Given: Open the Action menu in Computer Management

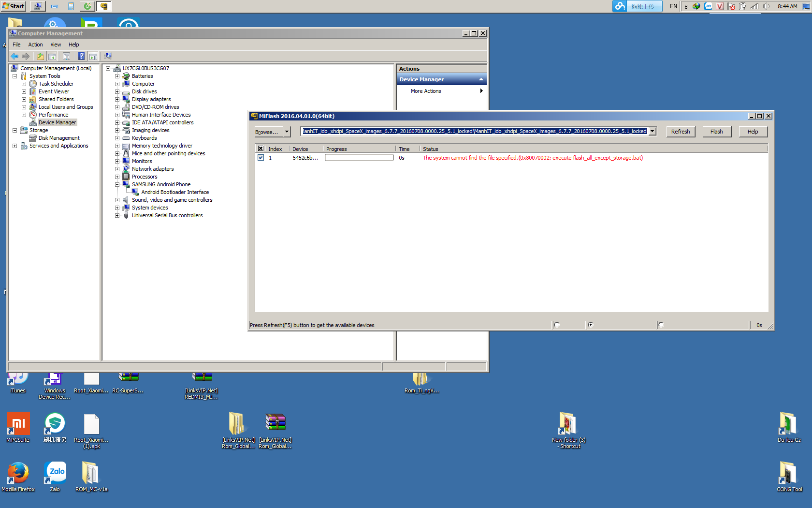Looking at the screenshot, I should (x=35, y=45).
